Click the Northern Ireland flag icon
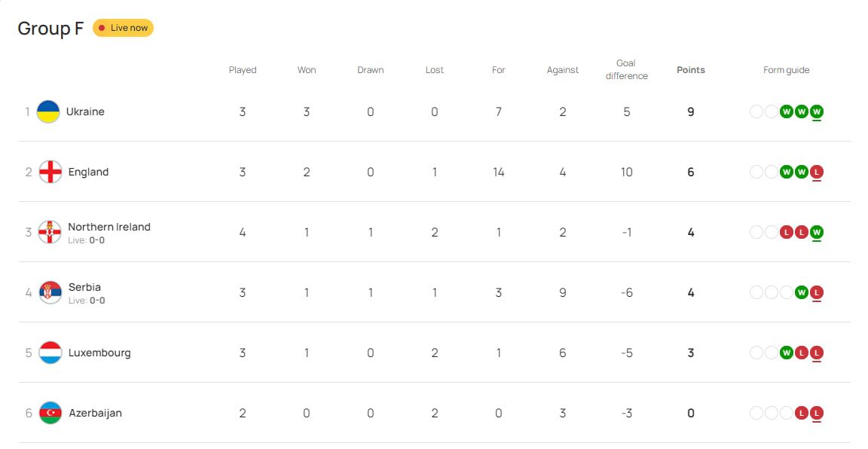This screenshot has width=868, height=449. point(50,232)
